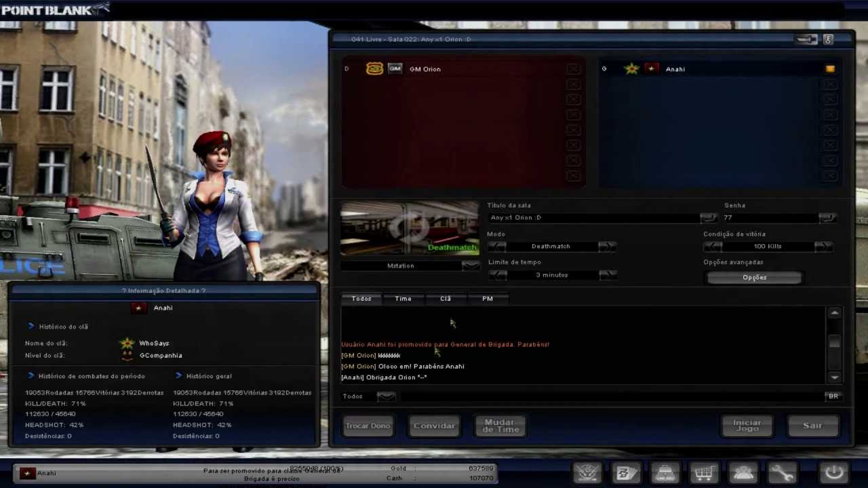Increase Condição de vitória with right arrow

coord(823,246)
